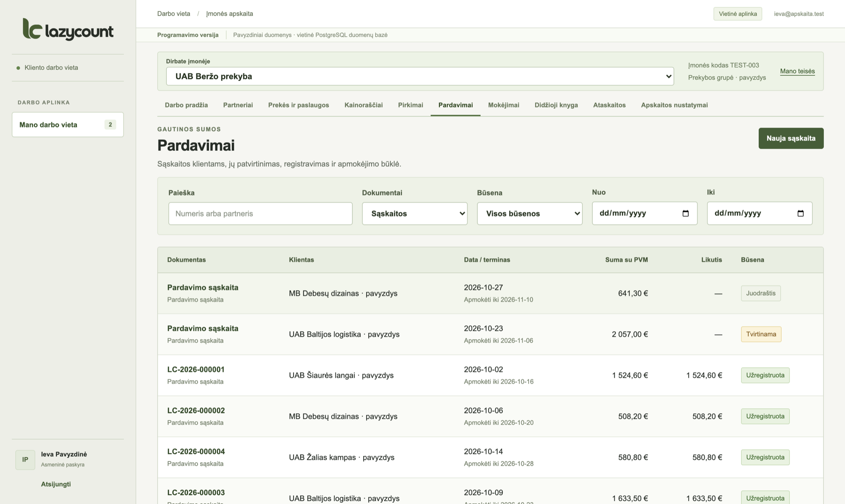Click the IP user avatar
Image resolution: width=845 pixels, height=504 pixels.
tap(25, 460)
